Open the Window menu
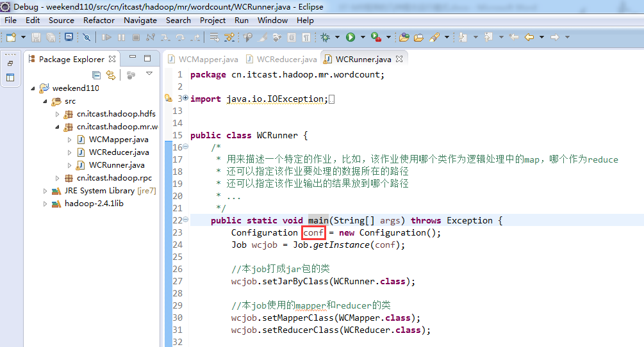 point(273,20)
